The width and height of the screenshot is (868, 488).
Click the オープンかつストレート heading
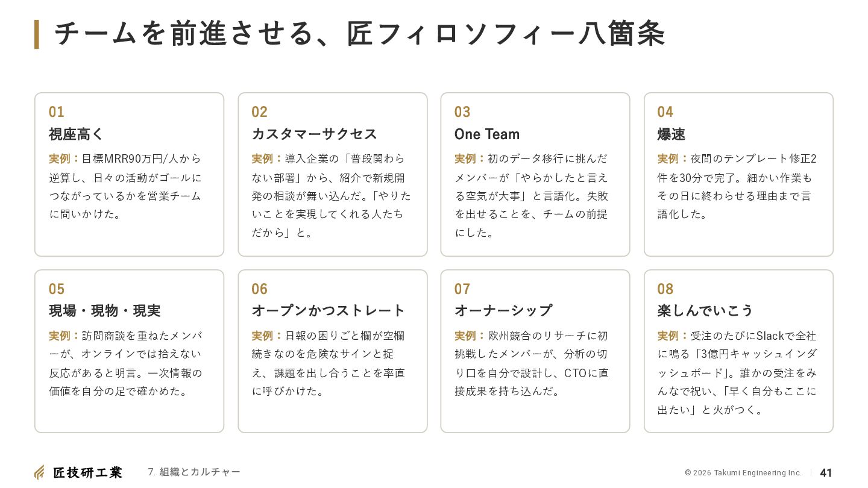pos(329,311)
